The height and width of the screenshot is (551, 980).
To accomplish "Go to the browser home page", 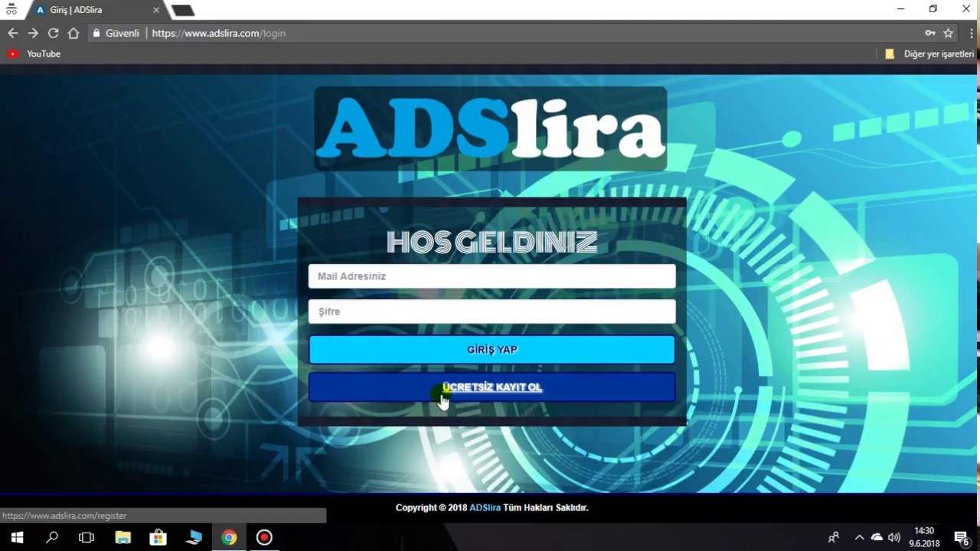I will [73, 33].
